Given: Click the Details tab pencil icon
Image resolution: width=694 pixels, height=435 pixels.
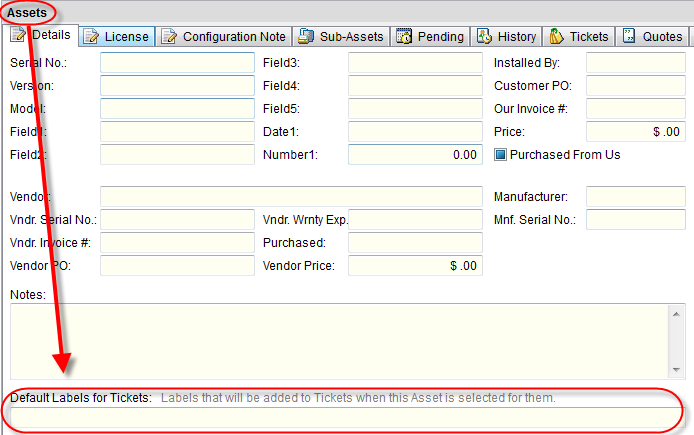Looking at the screenshot, I should (x=18, y=36).
